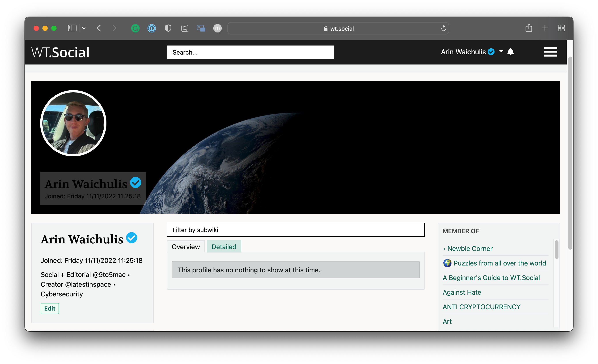Click the globe icon beside Puzzles link
Screen dimensions: 598x364
[x=447, y=263]
